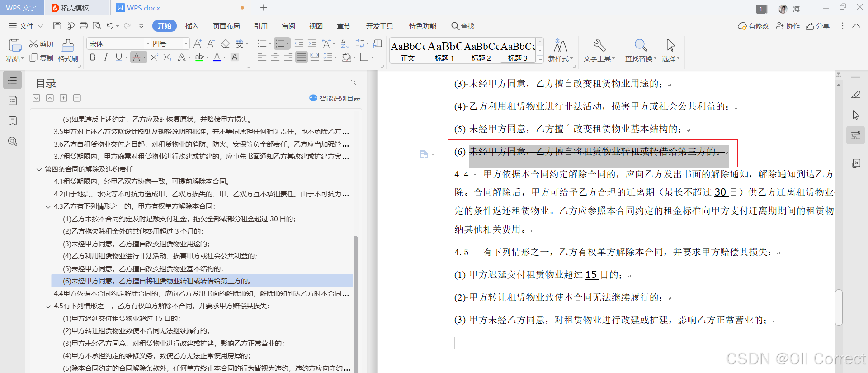The width and height of the screenshot is (868, 373).
Task: Switch to the 插入 ribbon tab
Action: (192, 26)
